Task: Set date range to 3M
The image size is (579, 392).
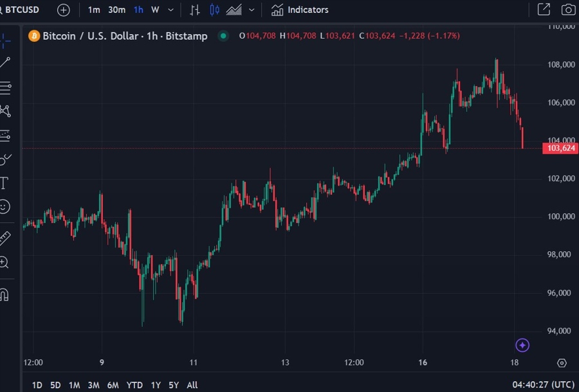Action: 93,385
